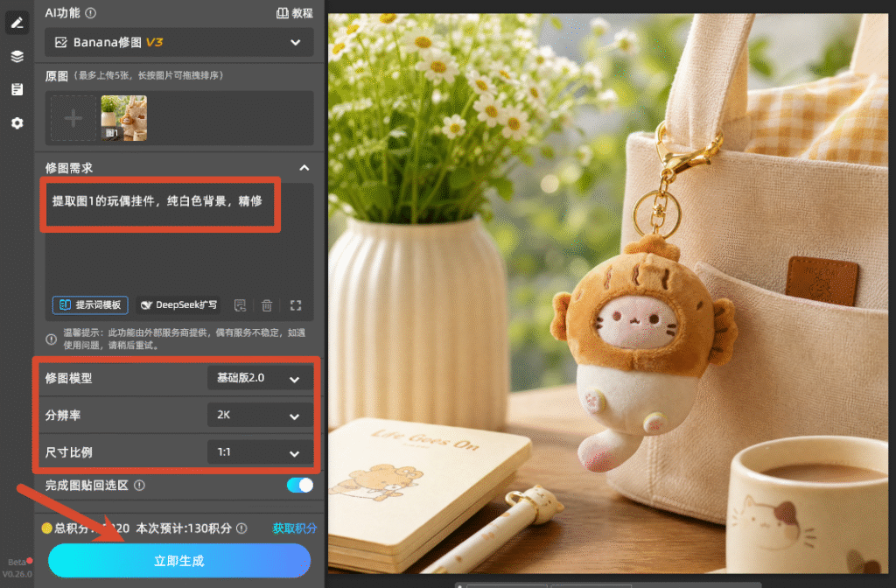Image resolution: width=896 pixels, height=588 pixels.
Task: Click the 立即生成 generate button
Action: (x=179, y=561)
